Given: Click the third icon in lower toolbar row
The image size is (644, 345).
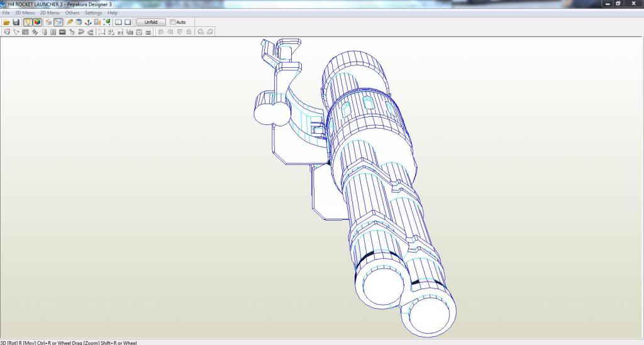Looking at the screenshot, I should [x=25, y=32].
